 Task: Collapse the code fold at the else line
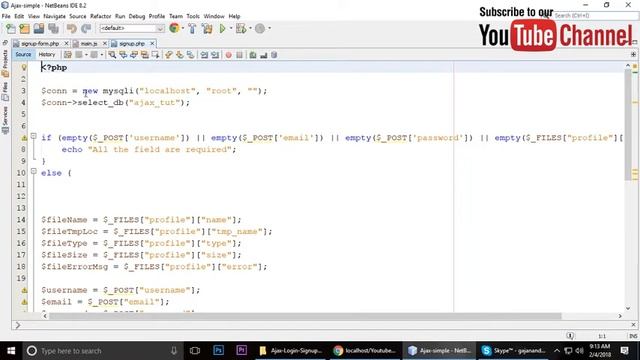pos(33,171)
